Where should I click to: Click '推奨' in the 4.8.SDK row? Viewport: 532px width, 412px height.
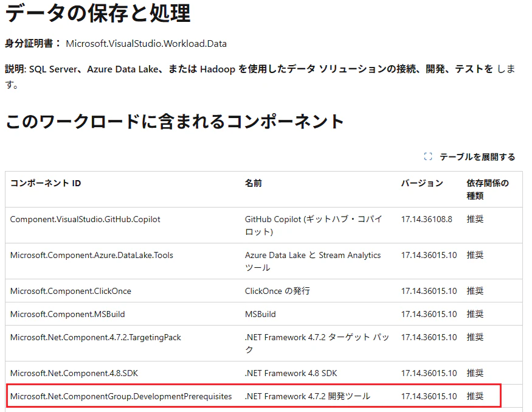[x=475, y=374]
